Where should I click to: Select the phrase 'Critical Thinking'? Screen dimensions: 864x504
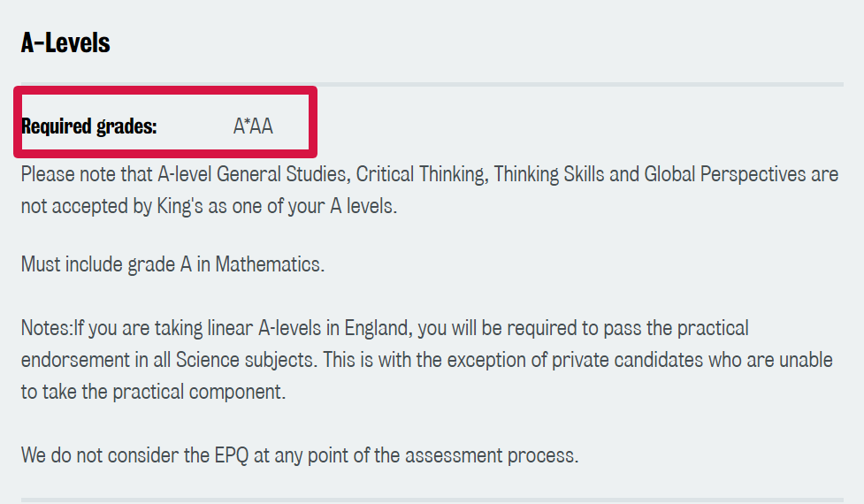tap(422, 174)
